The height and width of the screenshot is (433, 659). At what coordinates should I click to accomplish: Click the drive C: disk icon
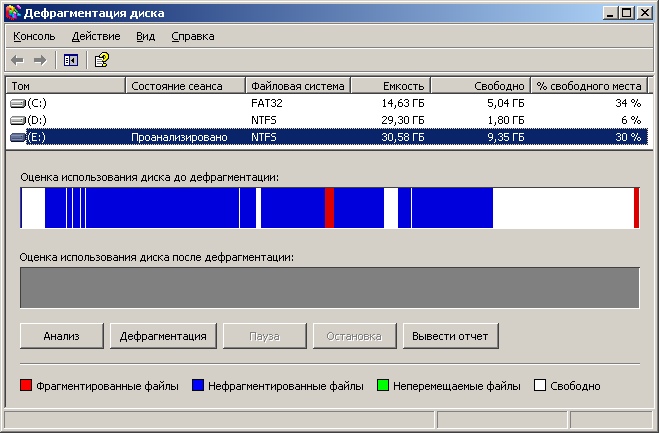[18, 103]
